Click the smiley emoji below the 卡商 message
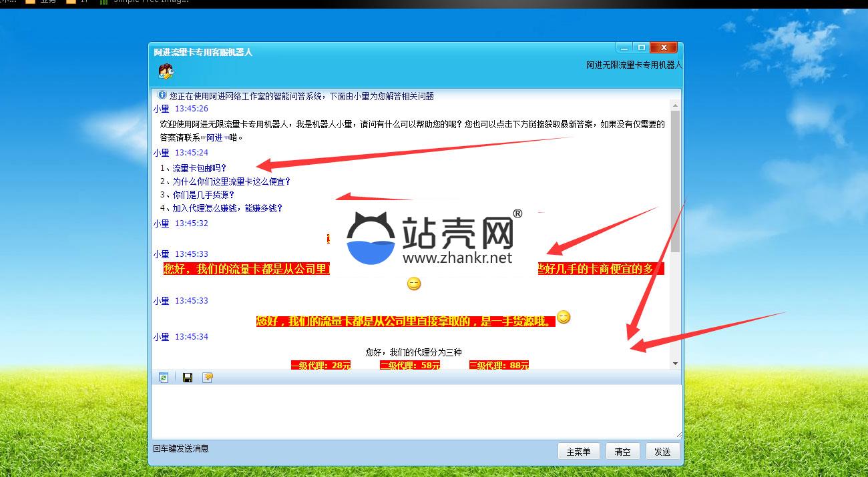The height and width of the screenshot is (477, 868). click(414, 284)
